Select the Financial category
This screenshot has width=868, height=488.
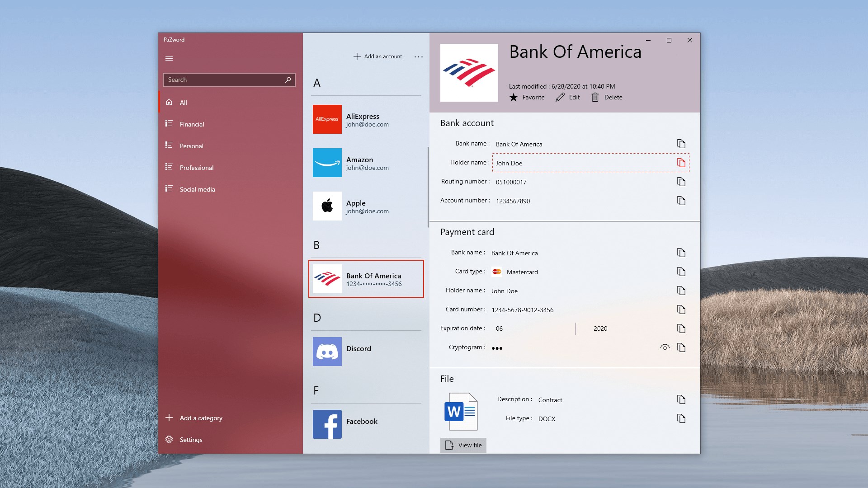[x=192, y=124]
